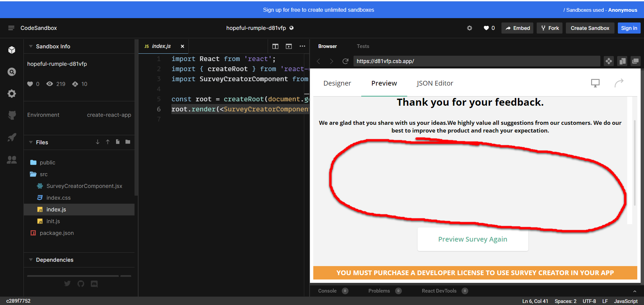Click the Deployment rocket icon in the sidebar
The image size is (644, 305).
click(x=12, y=137)
